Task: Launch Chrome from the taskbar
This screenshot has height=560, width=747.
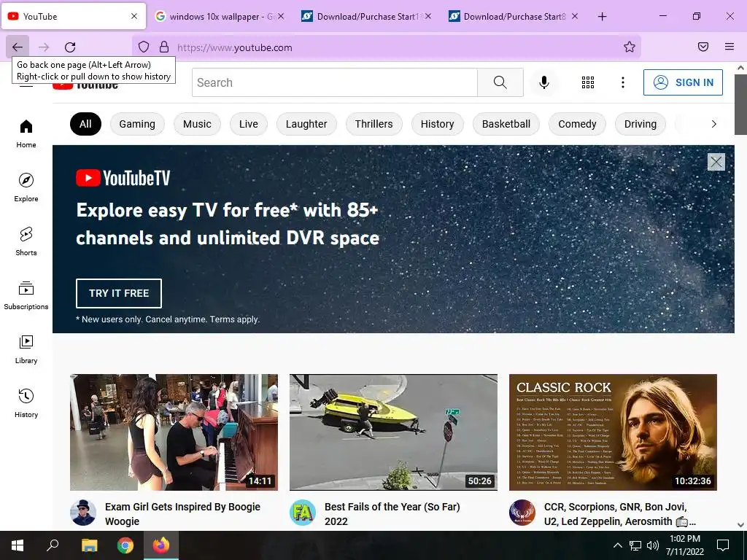Action: click(x=125, y=545)
